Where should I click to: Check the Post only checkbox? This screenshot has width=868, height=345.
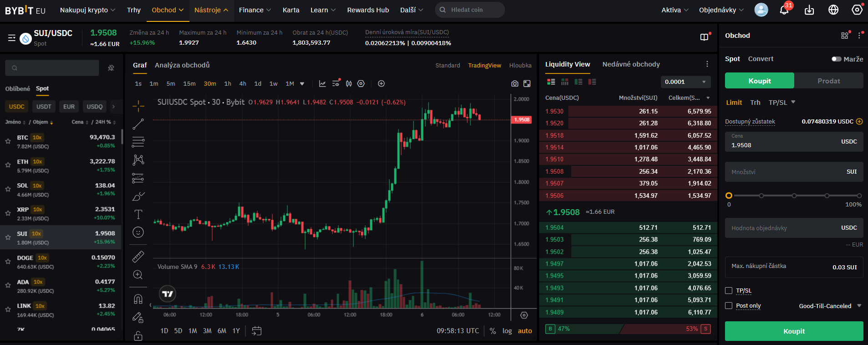coord(729,306)
